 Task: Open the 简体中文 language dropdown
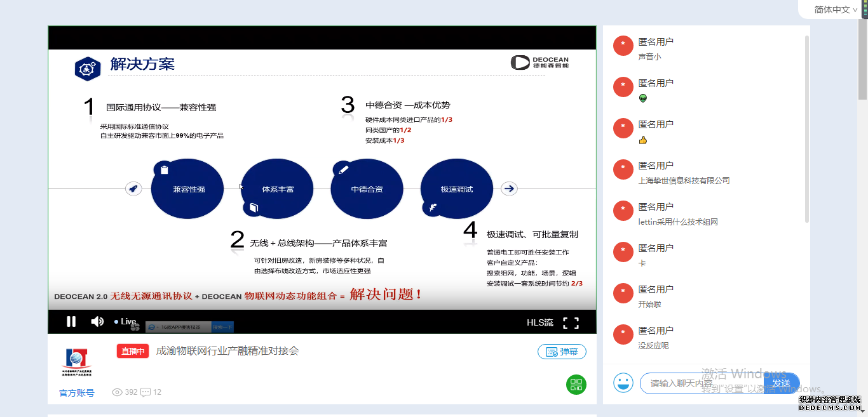click(835, 10)
